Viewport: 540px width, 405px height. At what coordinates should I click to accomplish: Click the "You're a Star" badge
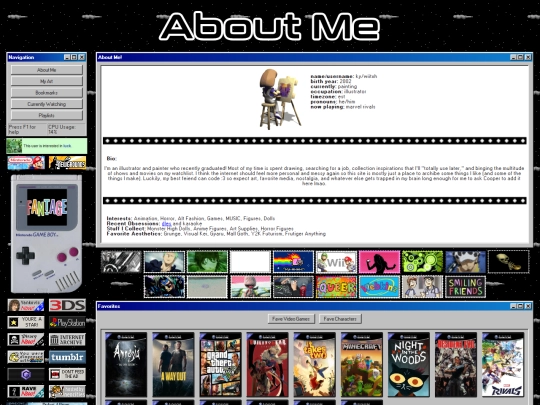26,323
